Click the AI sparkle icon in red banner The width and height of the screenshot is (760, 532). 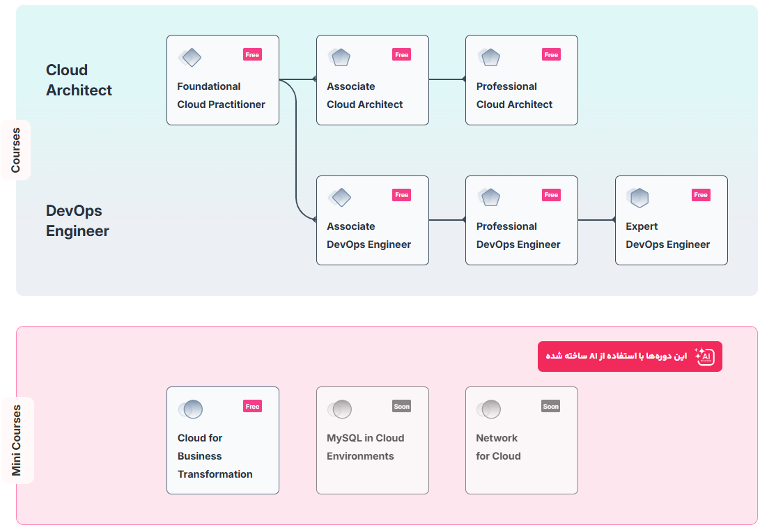704,357
